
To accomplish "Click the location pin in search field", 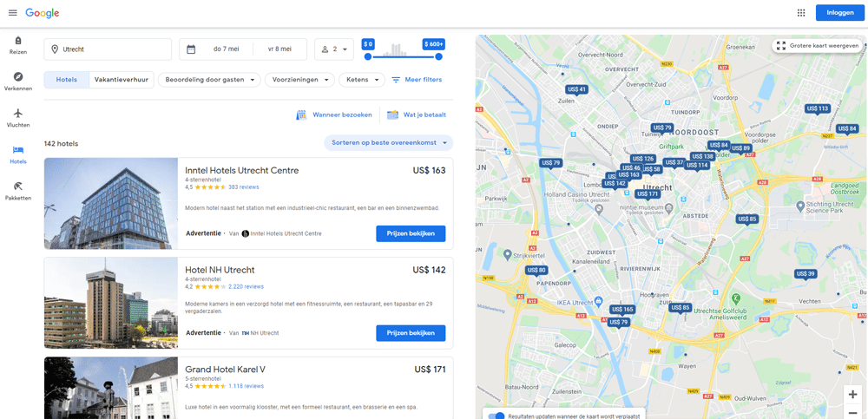I will 55,49.
